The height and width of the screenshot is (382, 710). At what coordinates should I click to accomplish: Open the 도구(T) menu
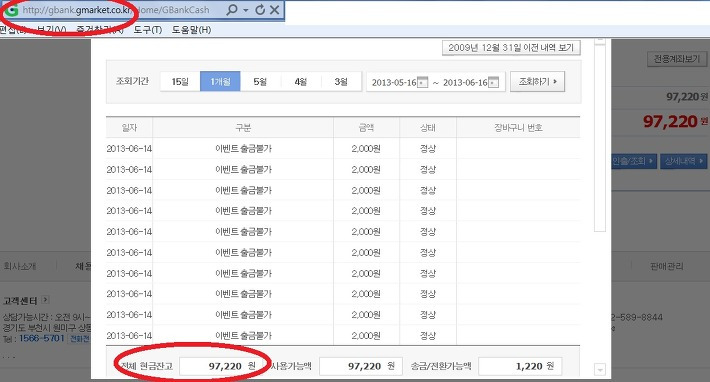click(x=148, y=30)
